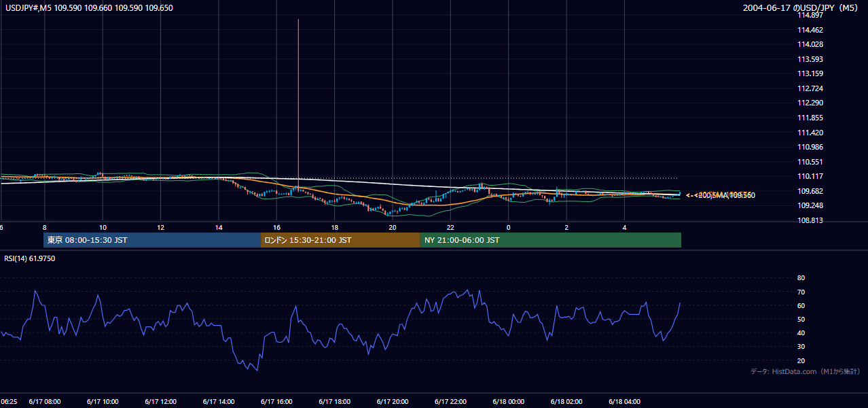868x408 pixels.
Task: Click RSI axis level 80
Action: coord(801,278)
